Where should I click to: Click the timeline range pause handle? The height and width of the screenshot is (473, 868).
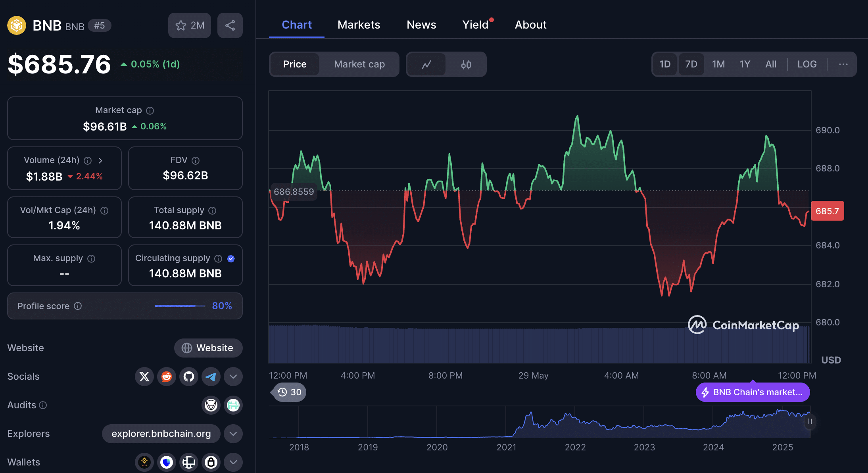tap(810, 421)
